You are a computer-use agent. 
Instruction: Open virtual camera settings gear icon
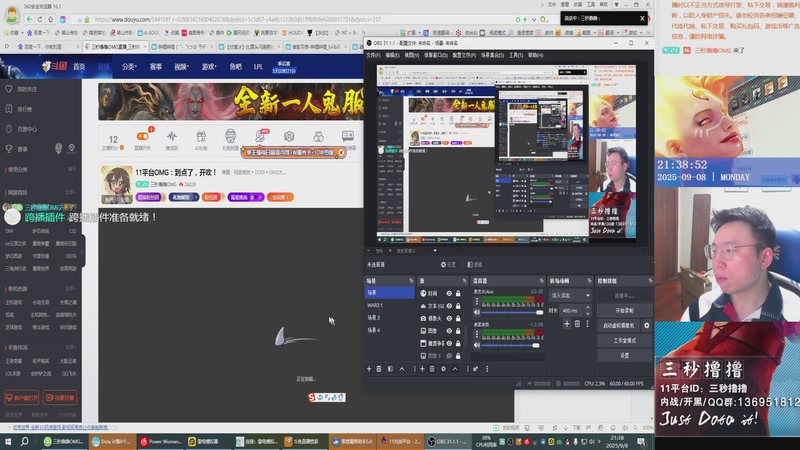[x=647, y=326]
